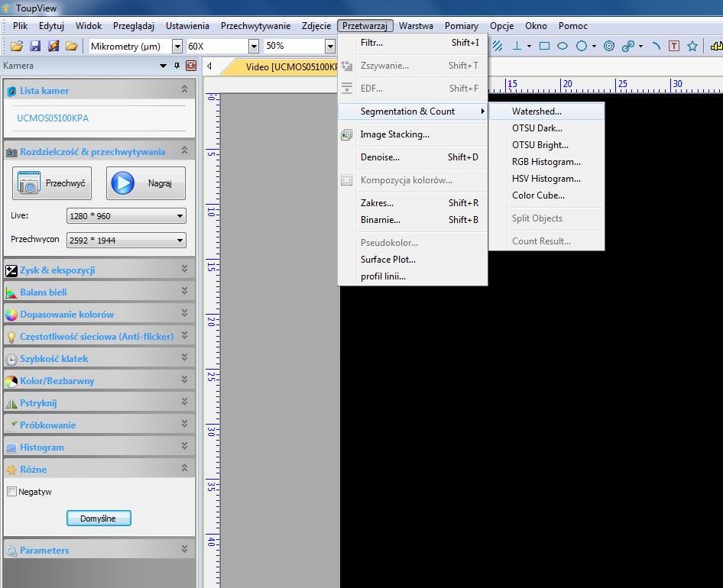
Task: Click the Przechwyć capture button
Action: pyautogui.click(x=52, y=183)
